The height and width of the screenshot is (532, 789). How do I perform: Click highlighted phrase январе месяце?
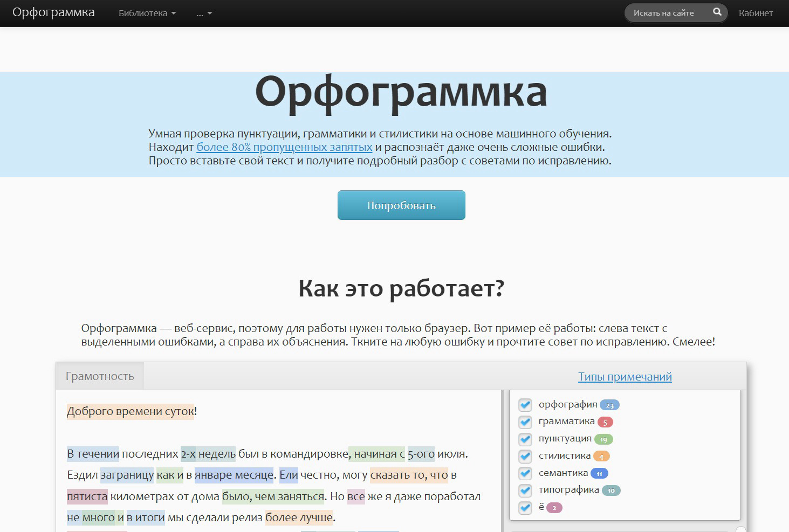click(234, 475)
